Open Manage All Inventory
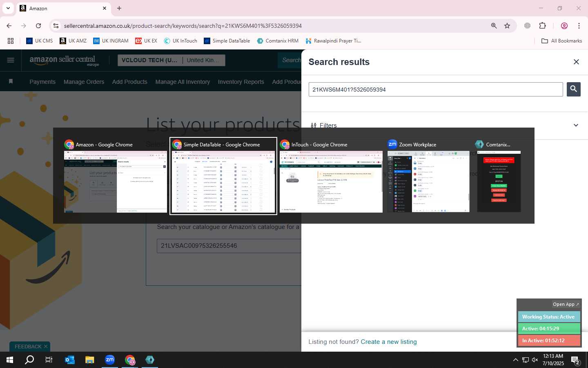Image resolution: width=588 pixels, height=368 pixels. tap(183, 82)
